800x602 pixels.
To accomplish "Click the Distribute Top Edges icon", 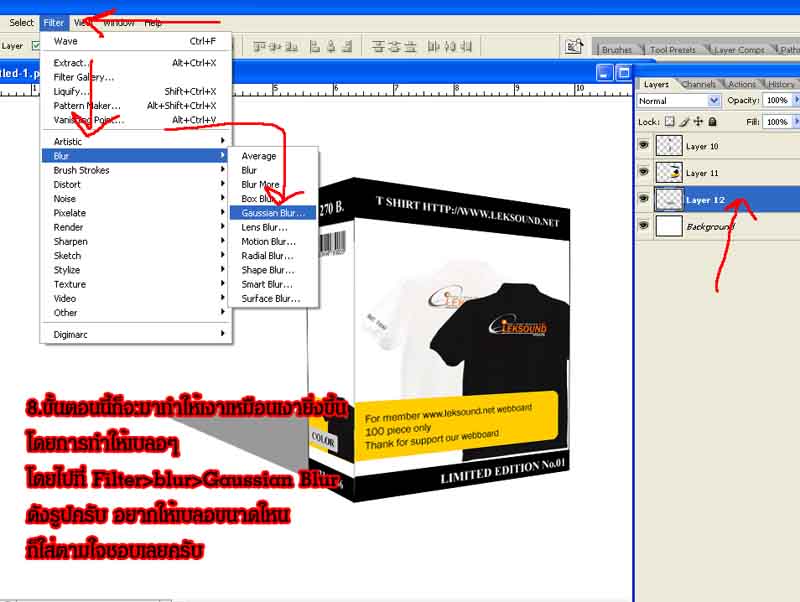I will point(378,47).
